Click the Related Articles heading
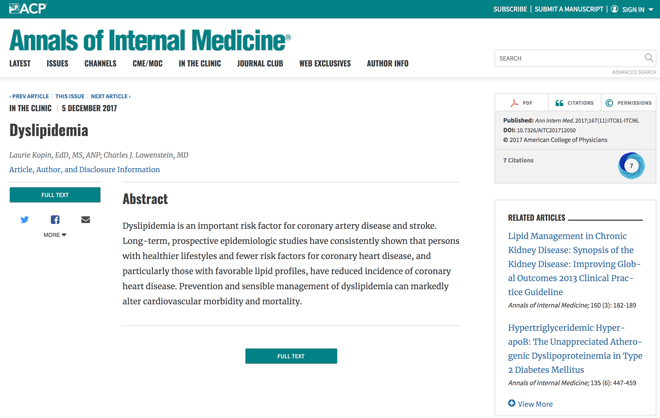The image size is (660, 418). [537, 218]
